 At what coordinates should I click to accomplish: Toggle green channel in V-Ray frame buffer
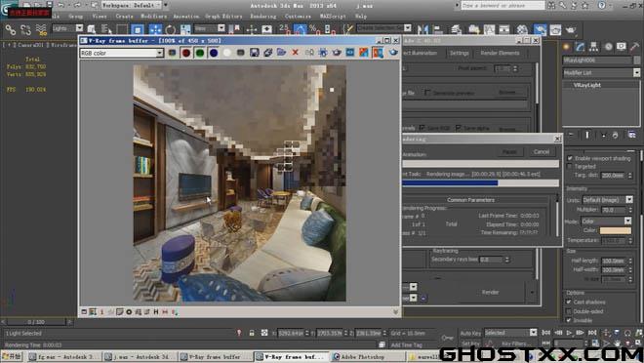pyautogui.click(x=200, y=53)
